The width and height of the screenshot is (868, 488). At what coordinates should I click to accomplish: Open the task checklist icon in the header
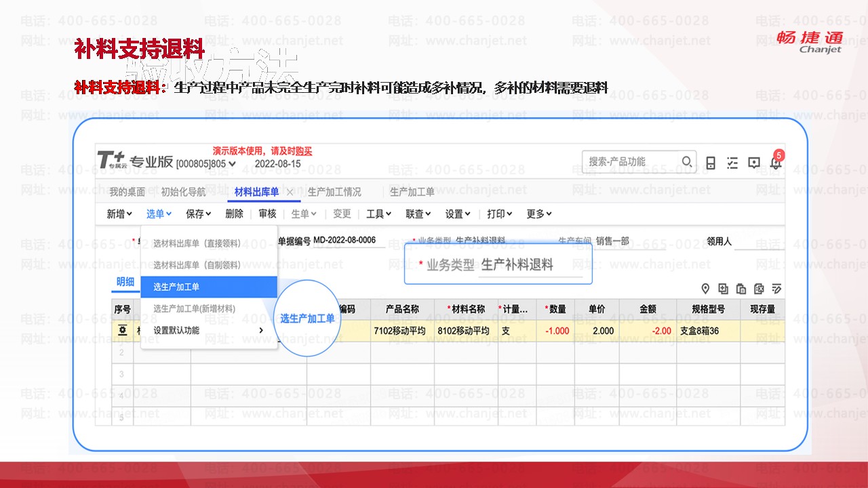tap(732, 163)
